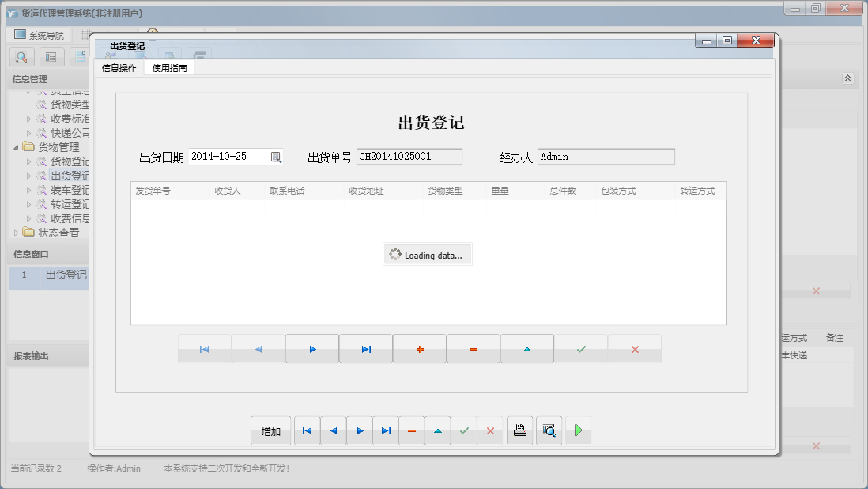Click the last-record navigation icon
Viewport: 868px width, 489px height.
click(365, 348)
